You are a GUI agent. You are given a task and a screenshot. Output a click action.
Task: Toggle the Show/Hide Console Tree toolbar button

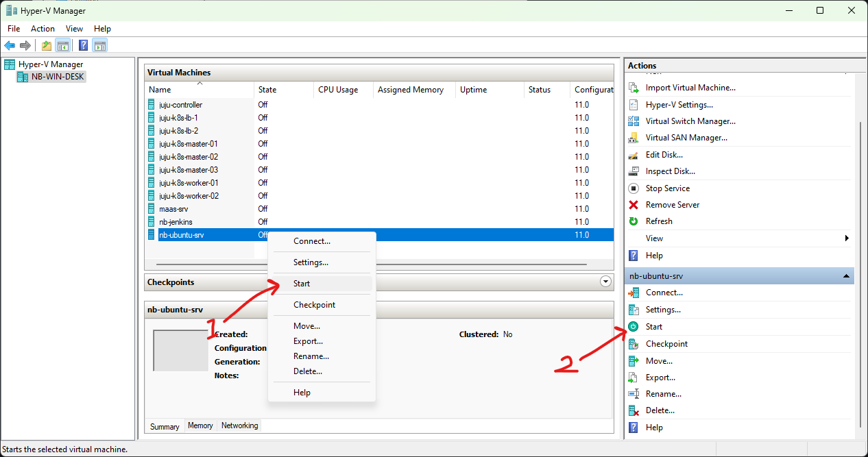click(x=62, y=46)
